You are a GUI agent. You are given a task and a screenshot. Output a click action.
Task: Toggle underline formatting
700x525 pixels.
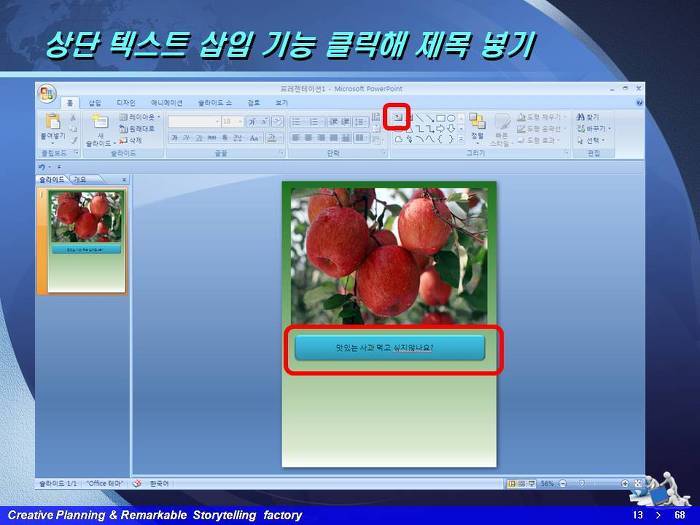pyautogui.click(x=199, y=138)
